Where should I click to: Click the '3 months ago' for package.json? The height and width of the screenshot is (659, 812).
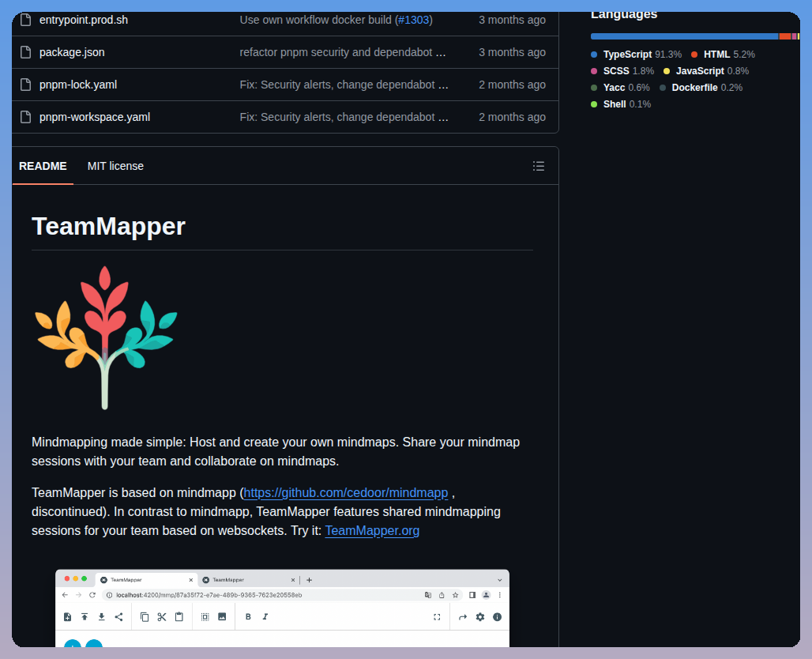(512, 52)
